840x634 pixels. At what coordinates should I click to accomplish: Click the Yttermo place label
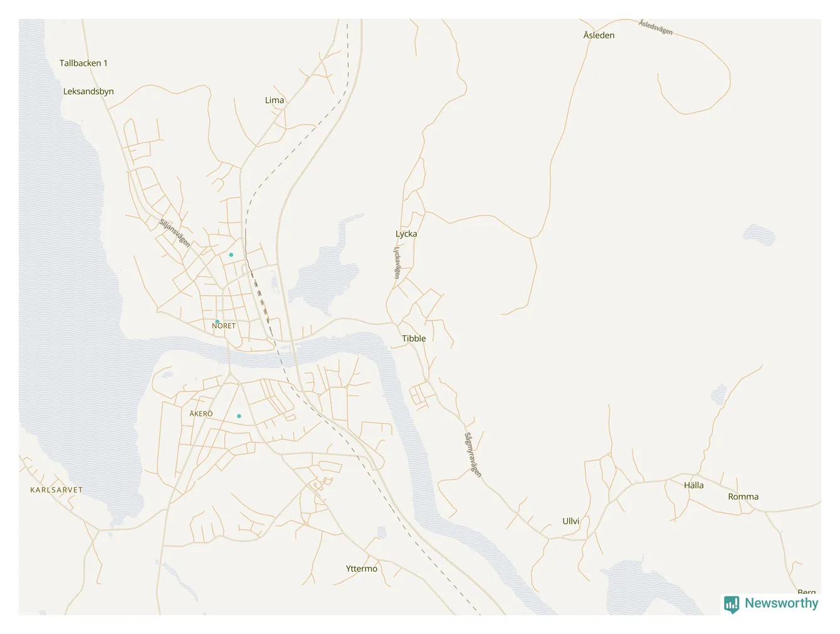pos(362,569)
